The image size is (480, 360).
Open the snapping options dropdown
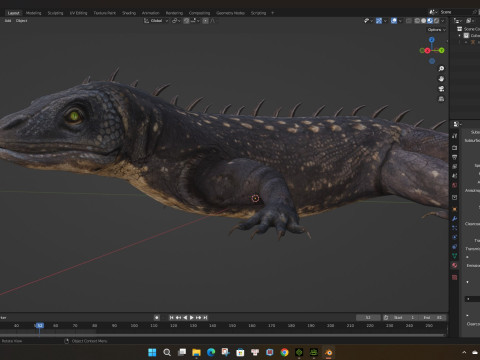195,21
